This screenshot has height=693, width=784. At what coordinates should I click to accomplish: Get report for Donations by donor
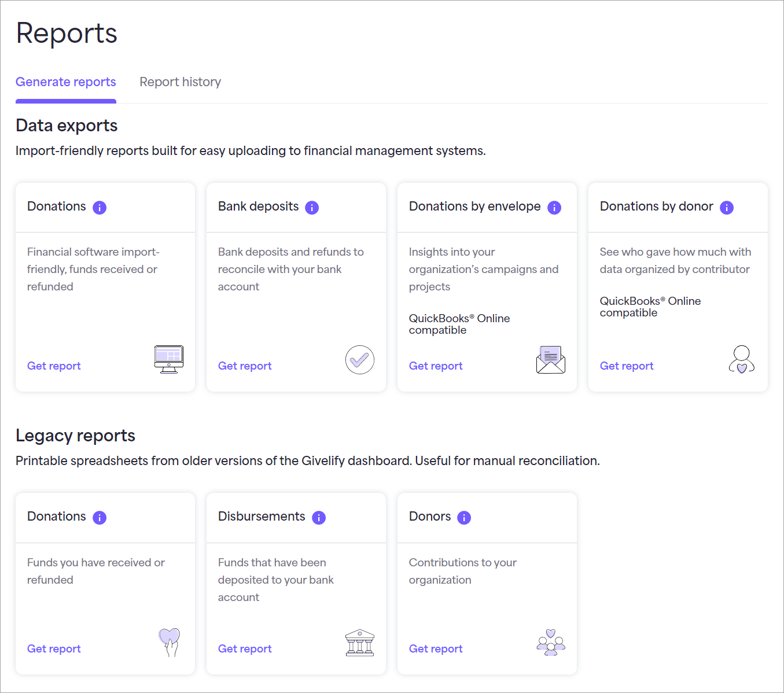pyautogui.click(x=627, y=366)
